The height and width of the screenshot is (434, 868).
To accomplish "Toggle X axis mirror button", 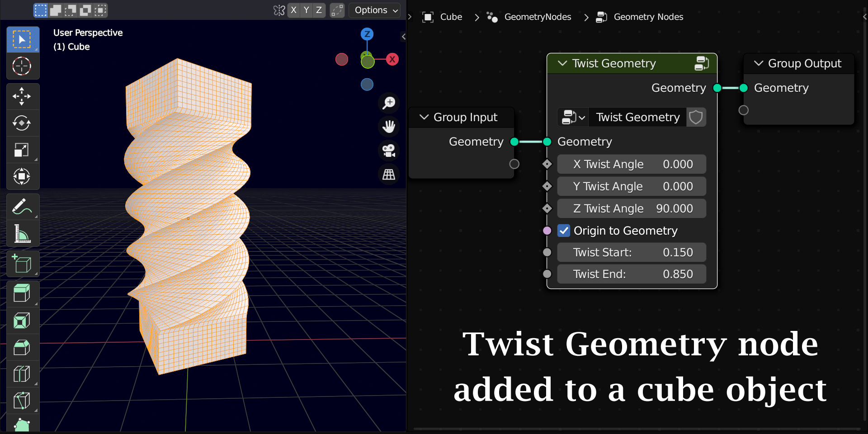I will [294, 10].
